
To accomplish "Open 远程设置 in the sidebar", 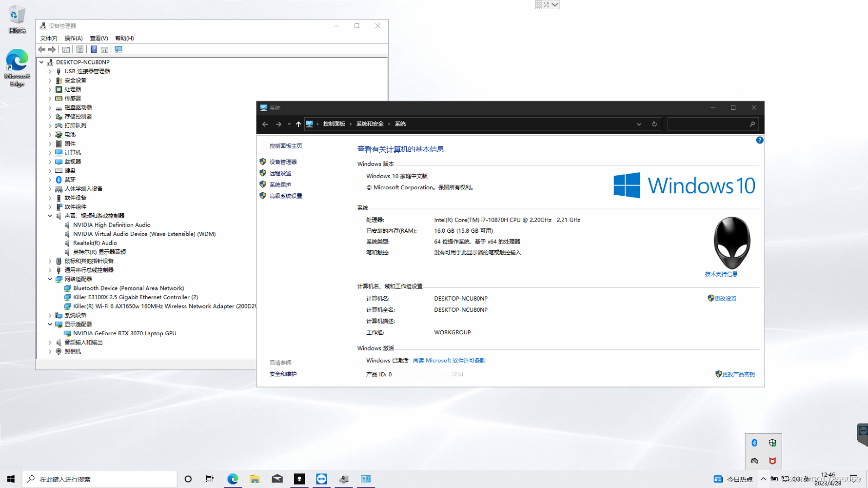I will pos(281,173).
